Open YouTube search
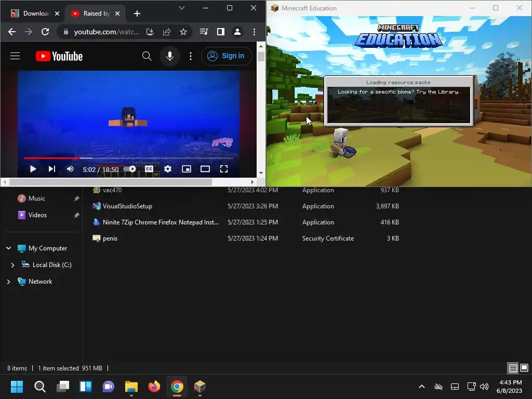The width and height of the screenshot is (532, 399). [147, 56]
